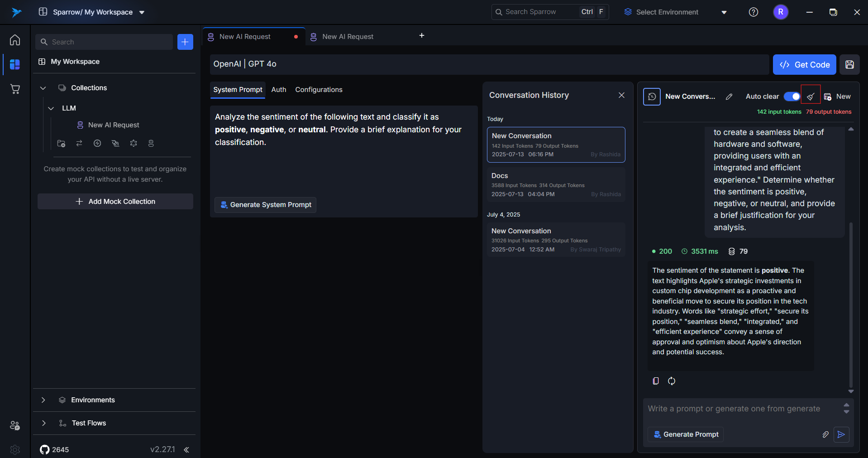Screen dimensions: 868x458
Task: Save the request with disk icon
Action: pos(849,65)
